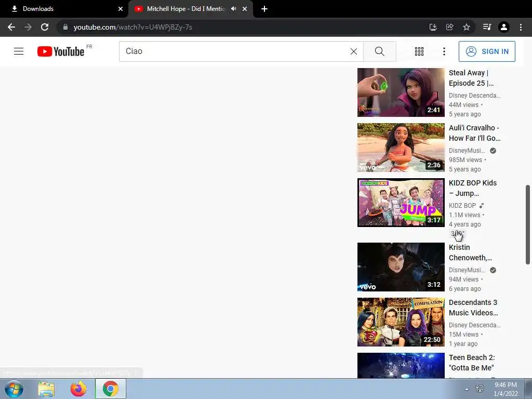Click the Teen Beach 2 Gotta Be Me title

click(x=472, y=362)
